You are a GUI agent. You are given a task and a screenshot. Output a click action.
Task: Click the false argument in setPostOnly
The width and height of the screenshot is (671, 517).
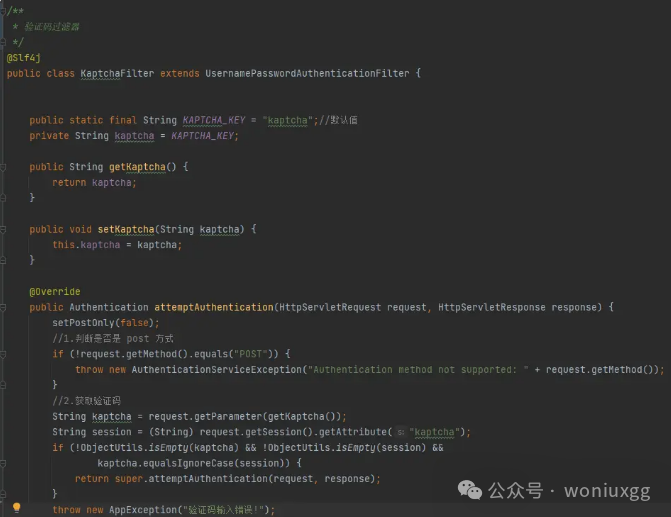pyautogui.click(x=134, y=323)
